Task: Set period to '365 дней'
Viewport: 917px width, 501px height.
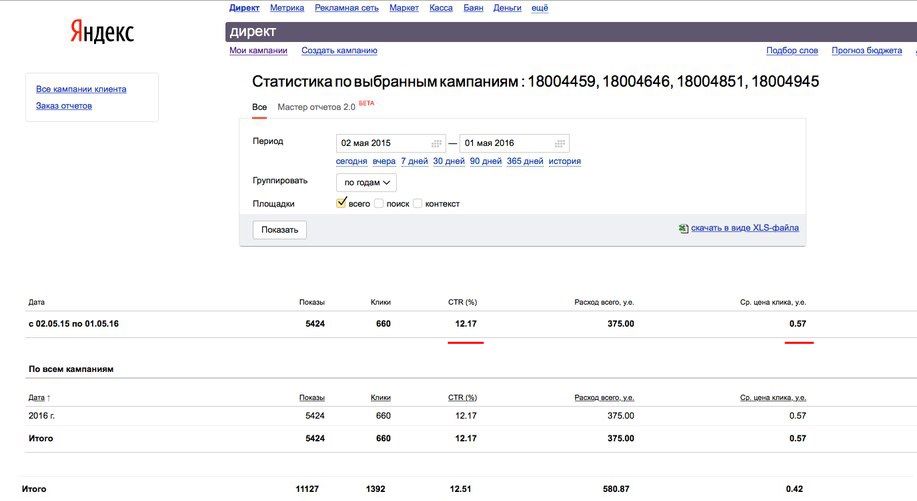Action: pyautogui.click(x=525, y=161)
